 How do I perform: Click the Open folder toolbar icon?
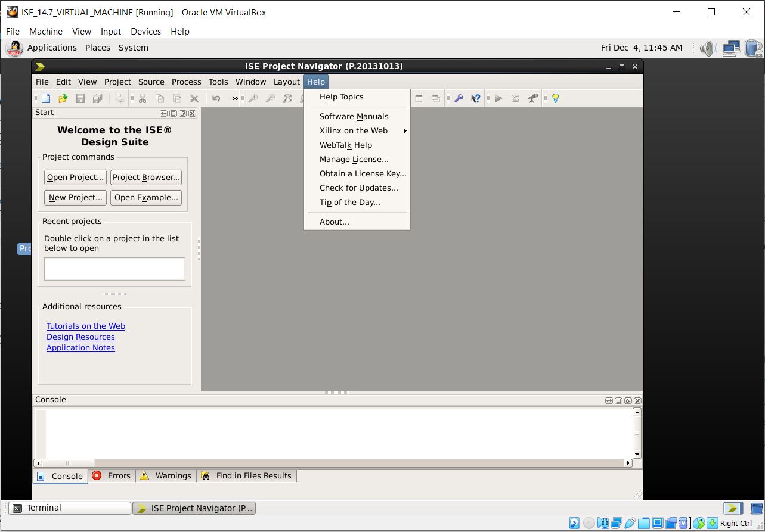pos(63,98)
